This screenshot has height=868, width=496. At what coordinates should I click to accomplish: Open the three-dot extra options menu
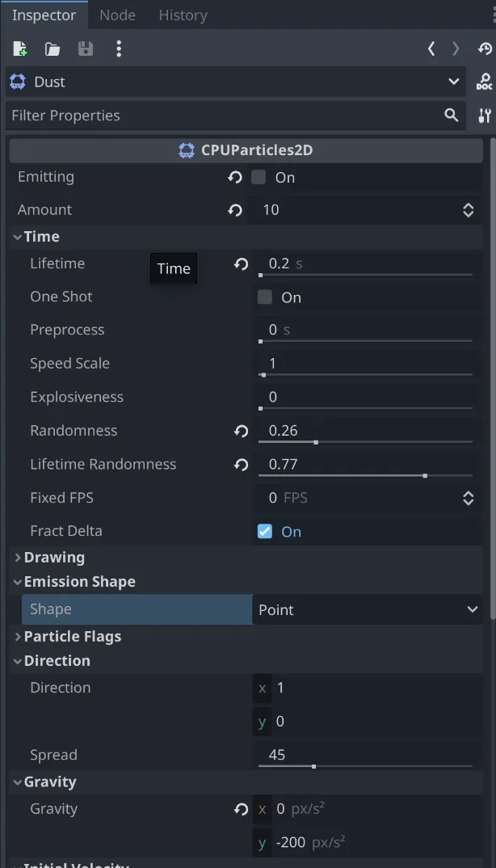[119, 49]
